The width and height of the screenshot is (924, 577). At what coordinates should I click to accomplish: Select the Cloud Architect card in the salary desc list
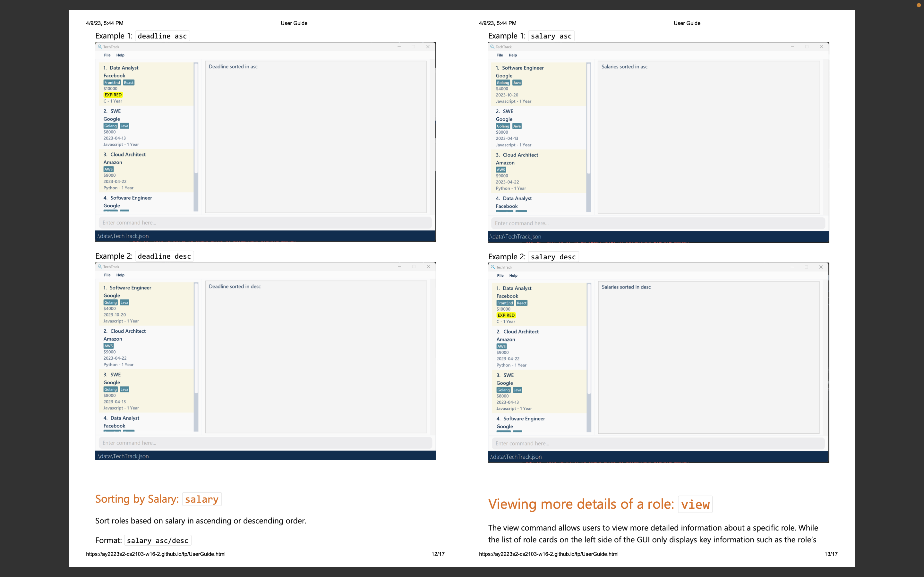pyautogui.click(x=538, y=348)
